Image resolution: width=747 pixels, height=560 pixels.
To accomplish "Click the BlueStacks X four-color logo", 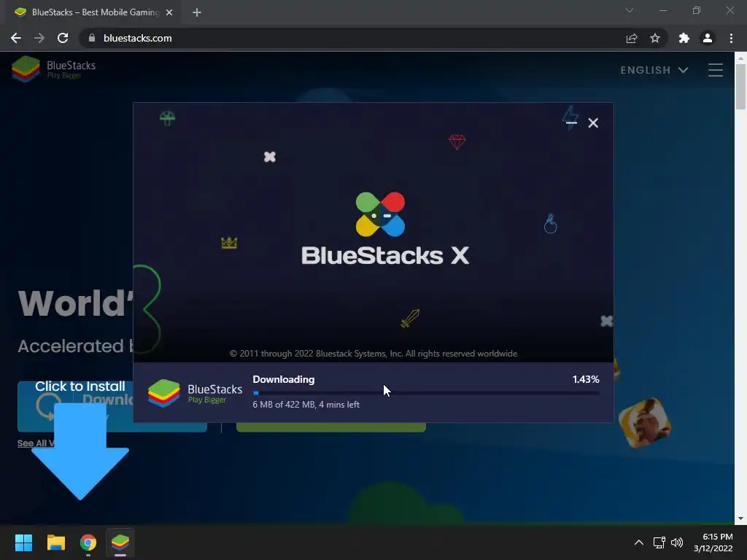I will [380, 214].
